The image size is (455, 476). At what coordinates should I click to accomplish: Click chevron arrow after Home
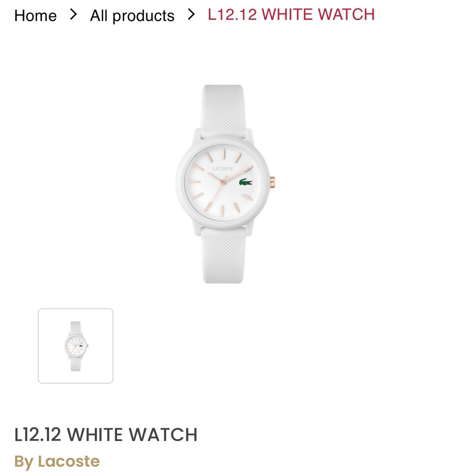pyautogui.click(x=73, y=15)
